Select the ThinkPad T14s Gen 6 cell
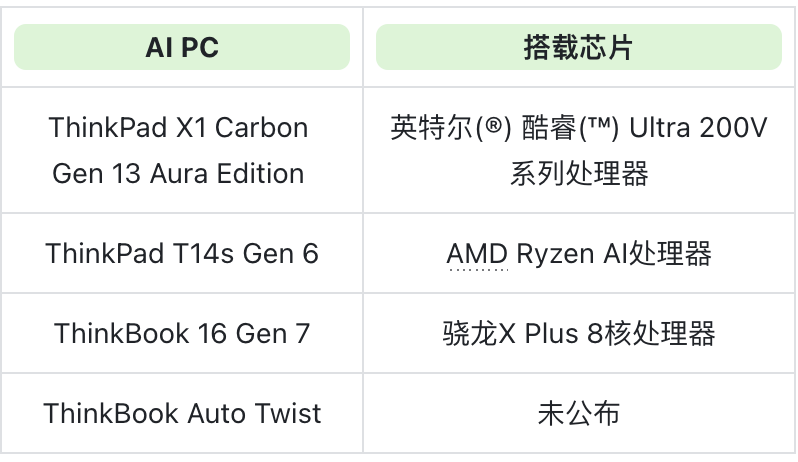798x462 pixels. coord(182,253)
